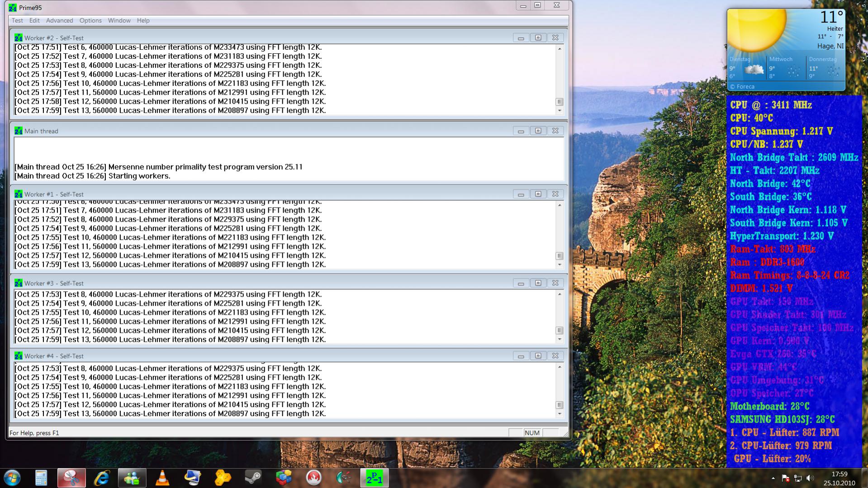Click Worker #3 scrollbar down arrow
This screenshot has width=868, height=488.
point(560,339)
